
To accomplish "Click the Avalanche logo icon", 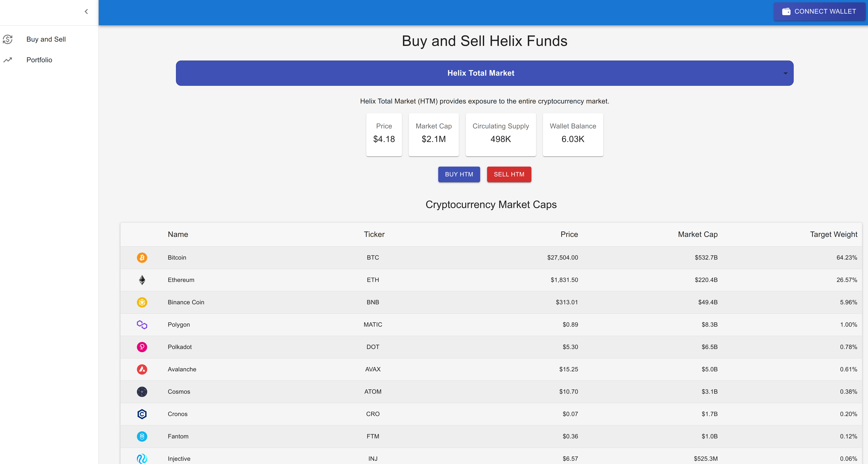I will (x=142, y=369).
